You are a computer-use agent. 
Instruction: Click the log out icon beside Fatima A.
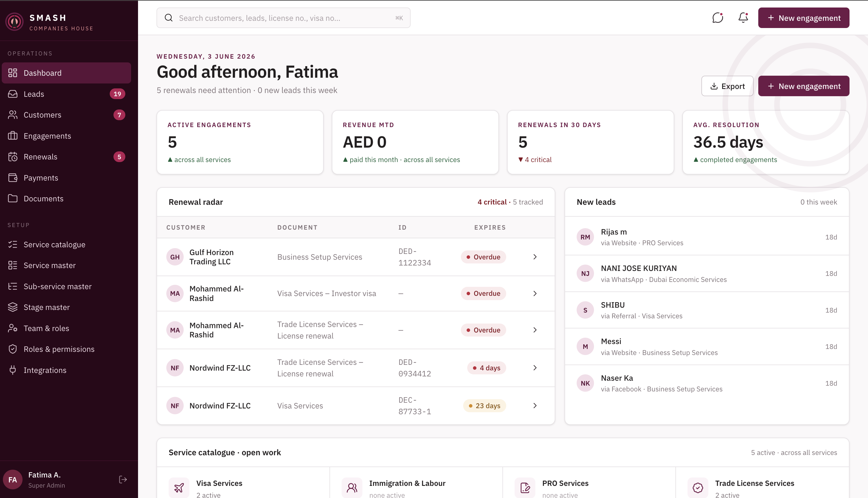pos(123,480)
